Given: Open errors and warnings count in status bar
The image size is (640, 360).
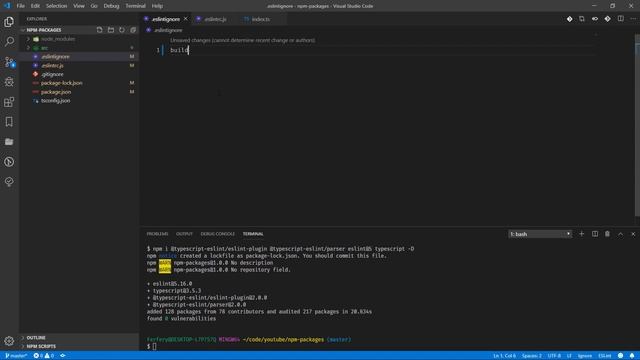Looking at the screenshot, I should coord(43,356).
